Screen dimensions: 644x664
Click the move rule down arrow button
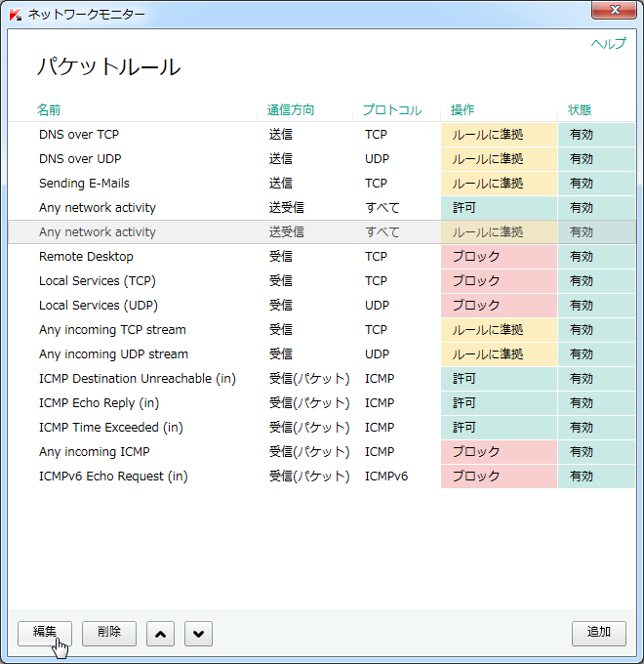[198, 634]
